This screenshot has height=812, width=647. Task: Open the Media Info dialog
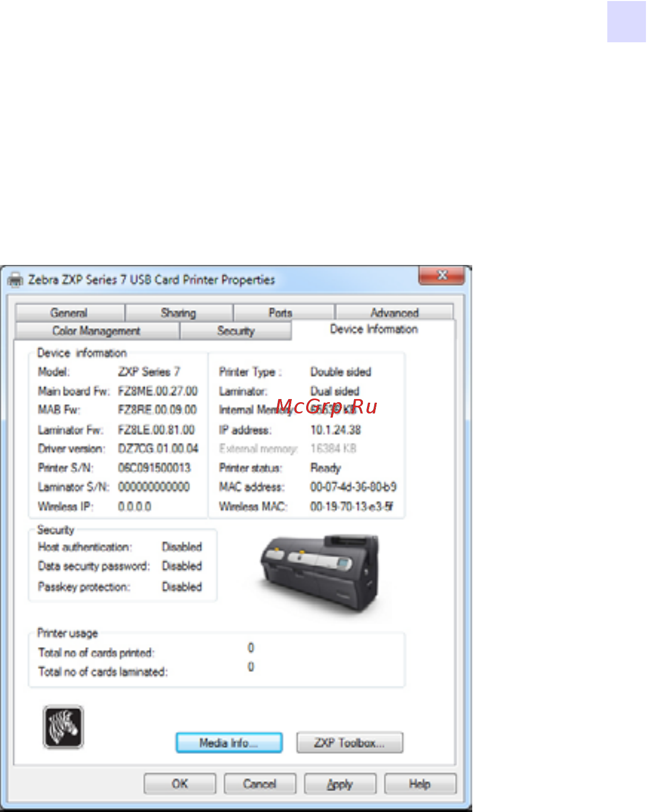coord(229,742)
